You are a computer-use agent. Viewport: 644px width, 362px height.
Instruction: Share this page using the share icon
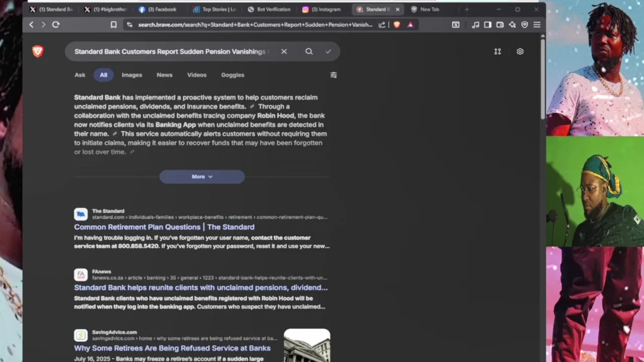[382, 24]
